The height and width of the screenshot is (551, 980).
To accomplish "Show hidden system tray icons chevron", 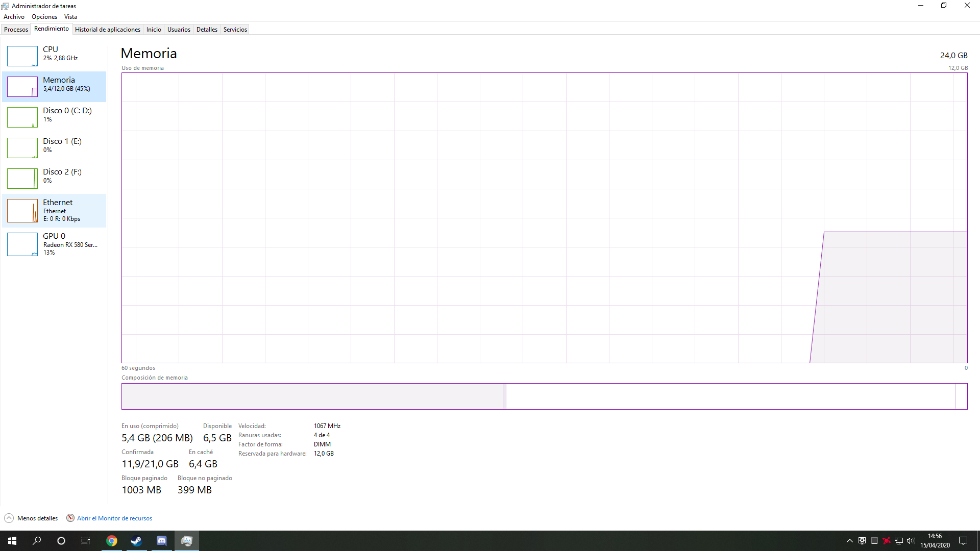I will (x=850, y=541).
